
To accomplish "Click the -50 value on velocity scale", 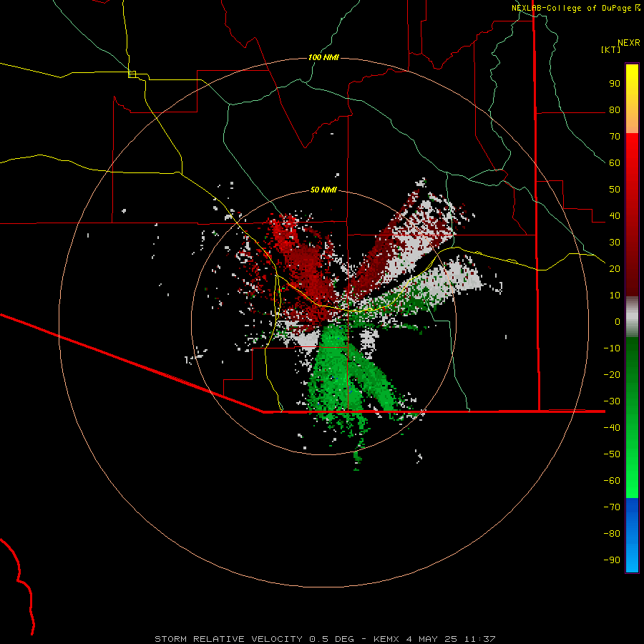I will coord(612,454).
